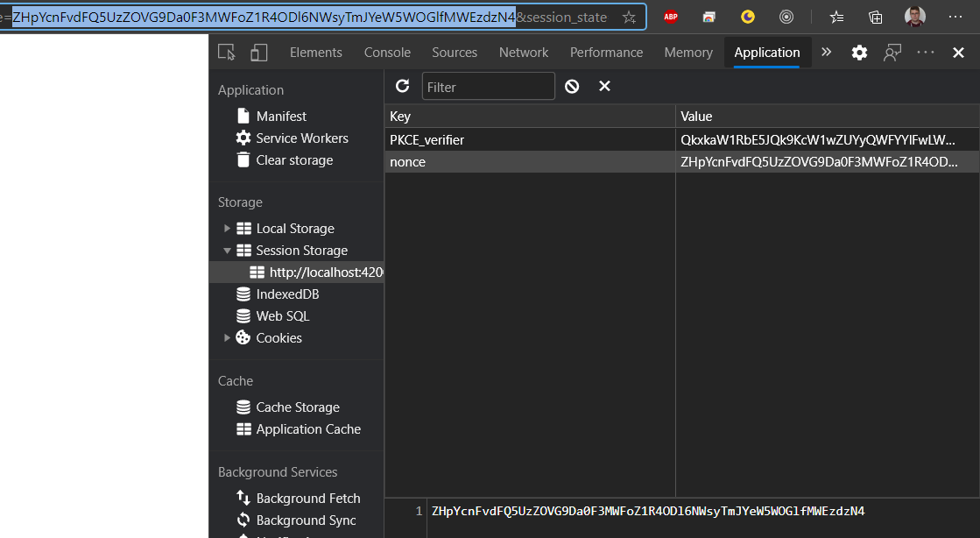The image size is (980, 538).
Task: Open the Console tab
Action: [x=387, y=53]
